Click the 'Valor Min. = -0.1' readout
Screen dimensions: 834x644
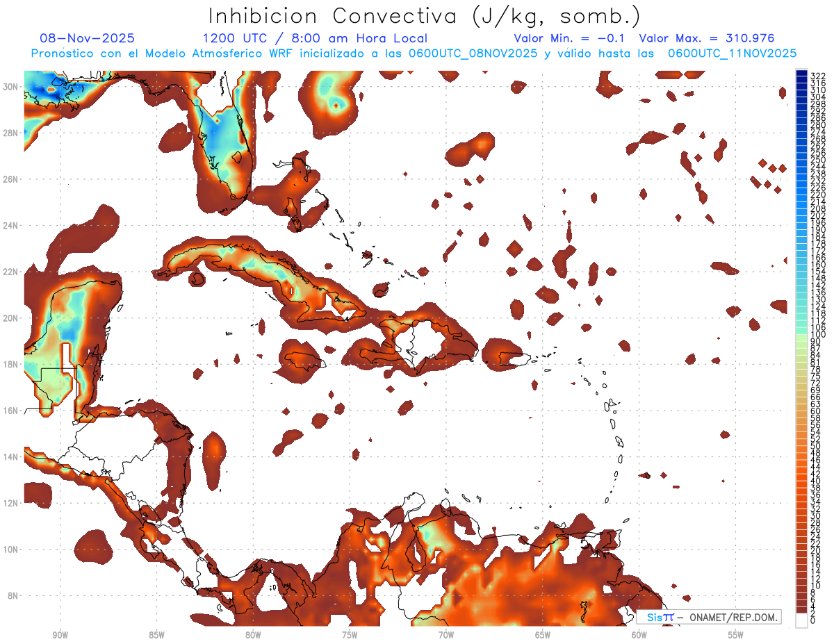[571, 38]
